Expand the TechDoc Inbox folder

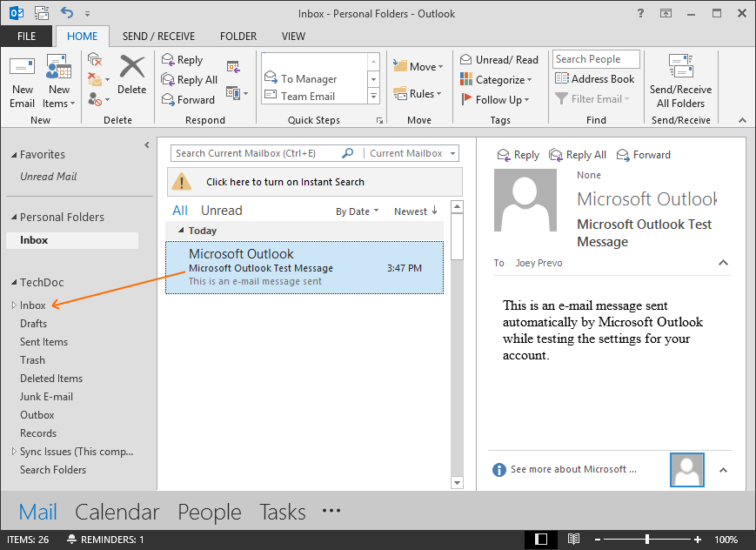click(14, 305)
